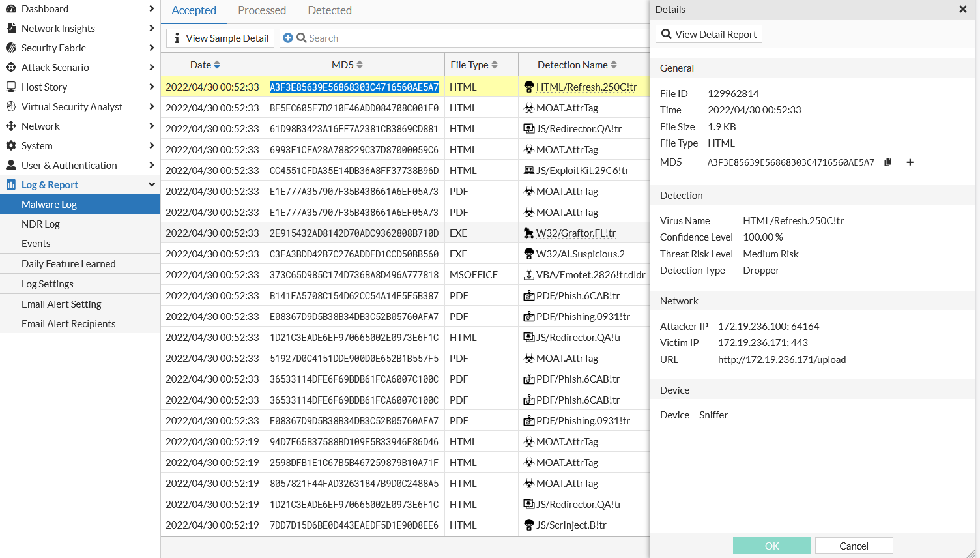Click the View Detail Report button
The height and width of the screenshot is (558, 980).
pyautogui.click(x=708, y=34)
